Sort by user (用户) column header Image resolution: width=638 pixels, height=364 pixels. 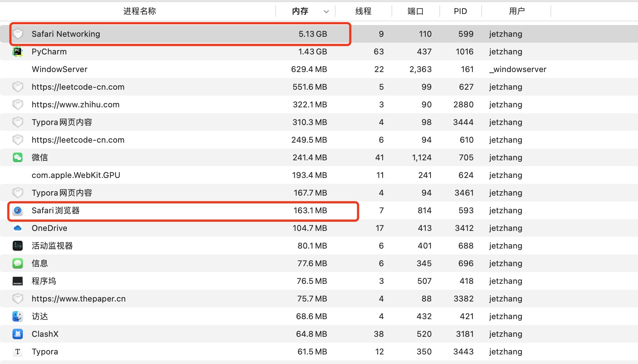[517, 11]
